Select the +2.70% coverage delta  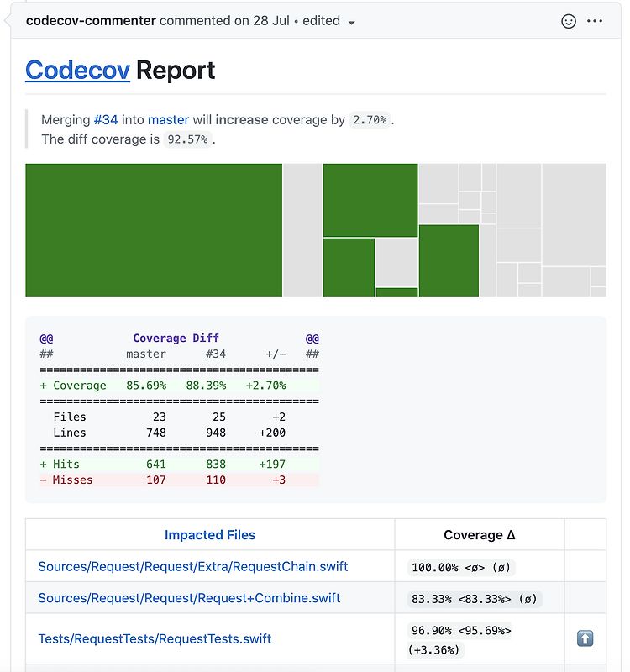click(265, 386)
